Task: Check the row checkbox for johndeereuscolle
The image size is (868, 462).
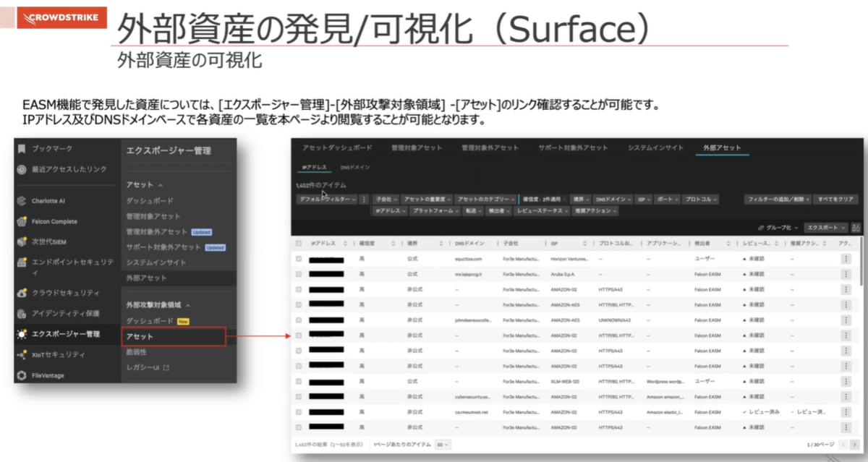Action: coord(299,320)
